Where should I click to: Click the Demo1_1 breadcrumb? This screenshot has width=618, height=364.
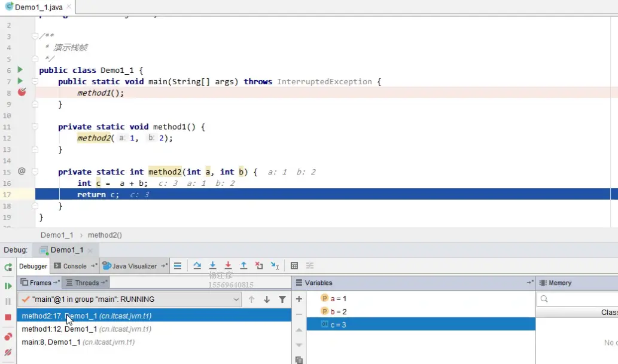(57, 235)
